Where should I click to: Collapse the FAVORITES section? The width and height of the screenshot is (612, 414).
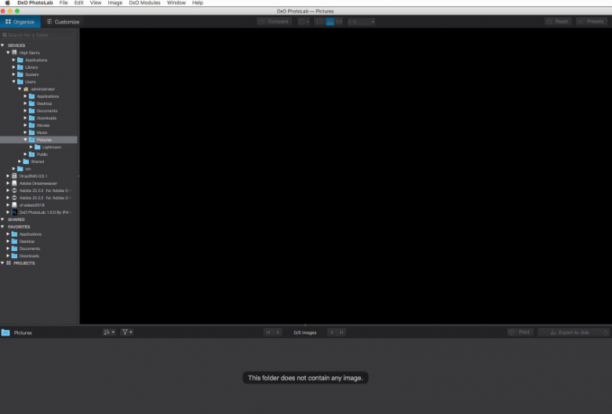[x=3, y=227]
